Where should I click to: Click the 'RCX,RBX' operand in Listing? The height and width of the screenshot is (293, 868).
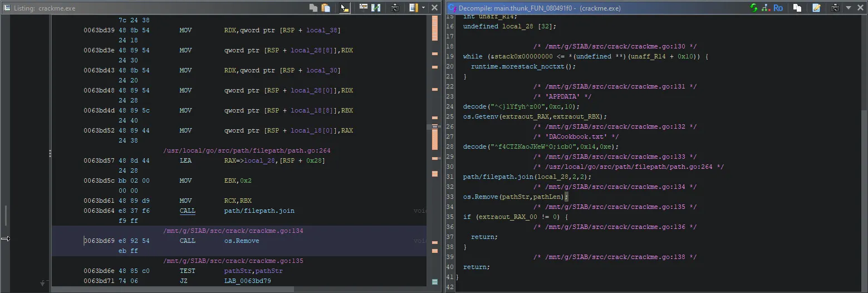click(x=238, y=201)
